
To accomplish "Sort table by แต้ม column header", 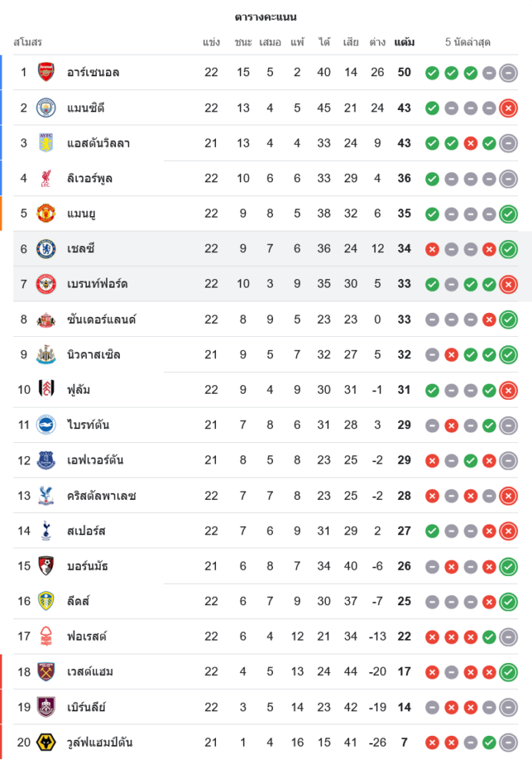I will pyautogui.click(x=404, y=42).
